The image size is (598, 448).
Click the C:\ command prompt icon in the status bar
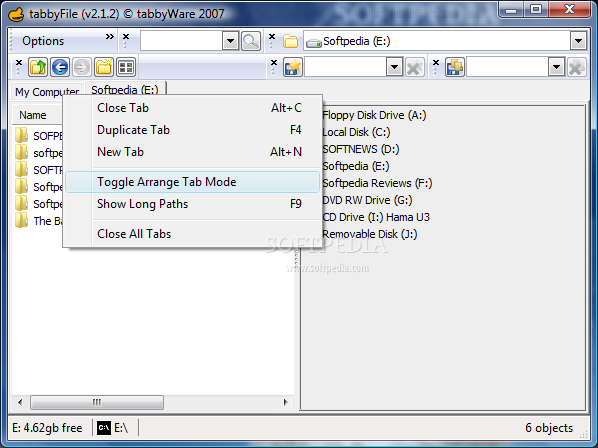click(x=104, y=428)
